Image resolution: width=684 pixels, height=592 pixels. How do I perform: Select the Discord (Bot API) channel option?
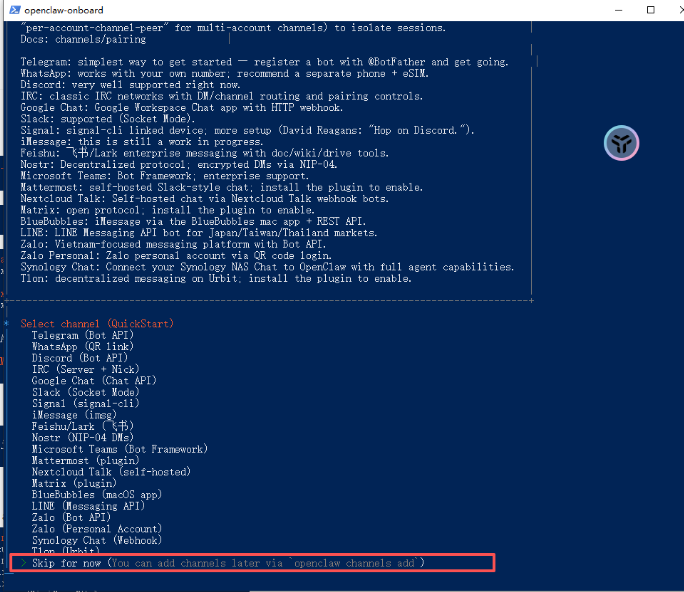pos(79,358)
